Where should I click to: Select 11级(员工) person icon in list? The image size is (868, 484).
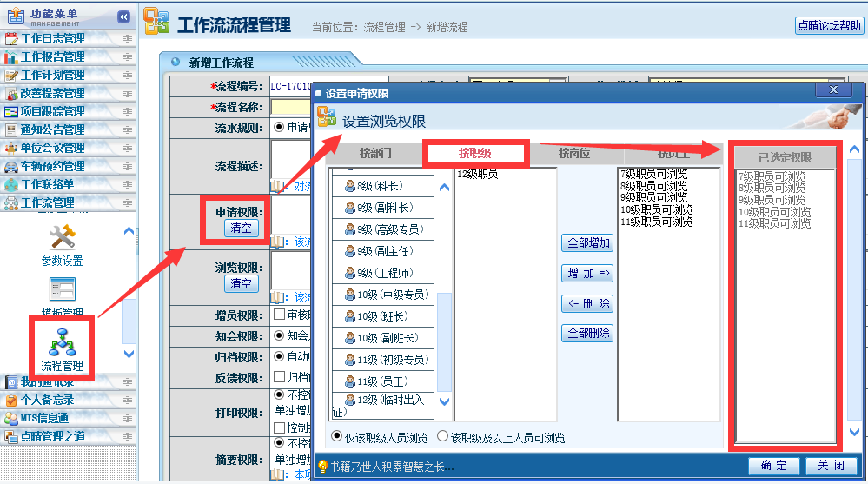coord(350,381)
